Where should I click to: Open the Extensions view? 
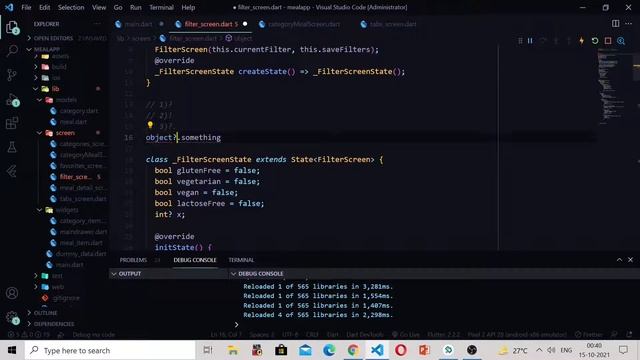pos(12,123)
